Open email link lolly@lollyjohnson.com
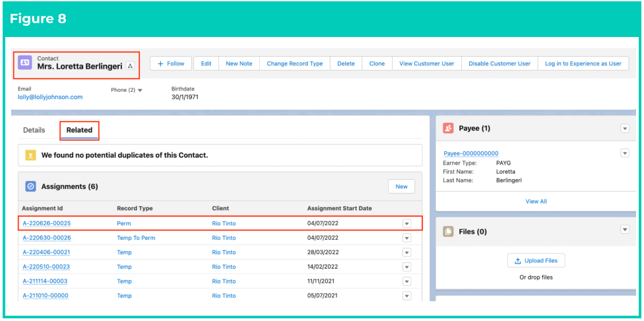 point(50,97)
